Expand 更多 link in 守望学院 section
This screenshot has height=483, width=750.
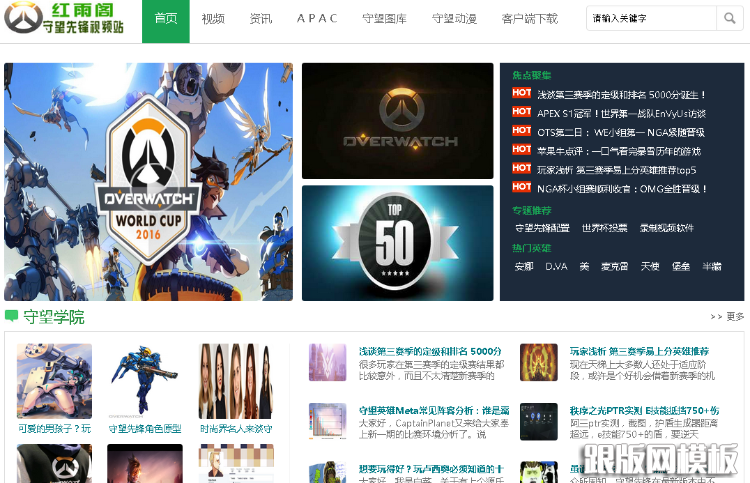point(727,317)
